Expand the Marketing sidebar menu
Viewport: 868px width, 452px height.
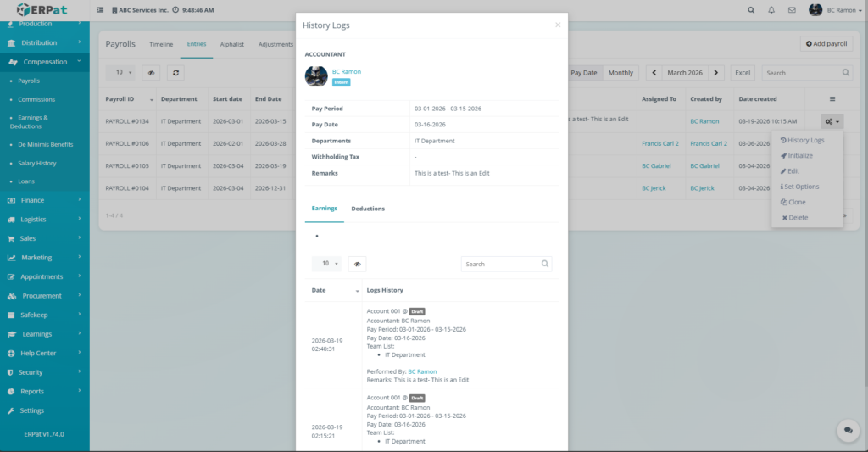(45, 258)
